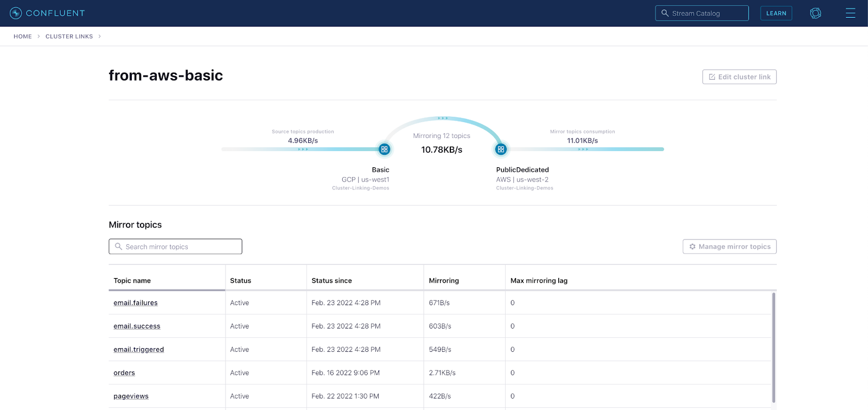Click 603B/s mirroring rate for email.success
This screenshot has width=868, height=410.
click(440, 326)
